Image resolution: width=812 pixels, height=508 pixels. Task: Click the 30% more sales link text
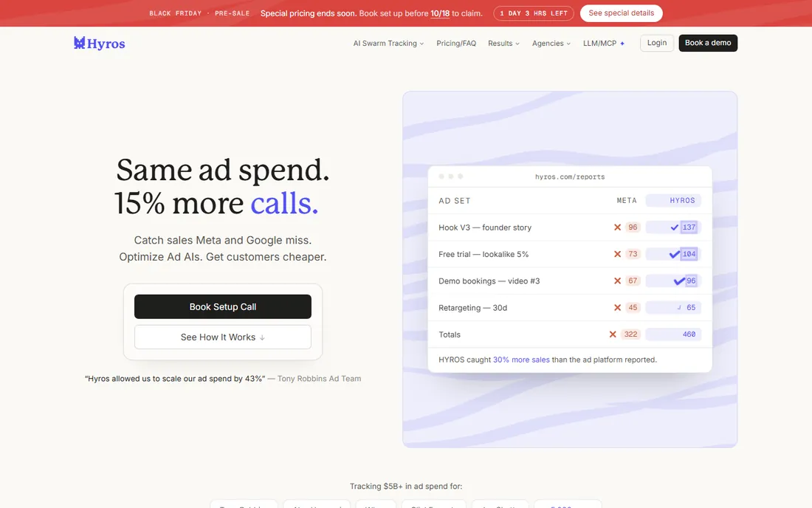coord(521,360)
